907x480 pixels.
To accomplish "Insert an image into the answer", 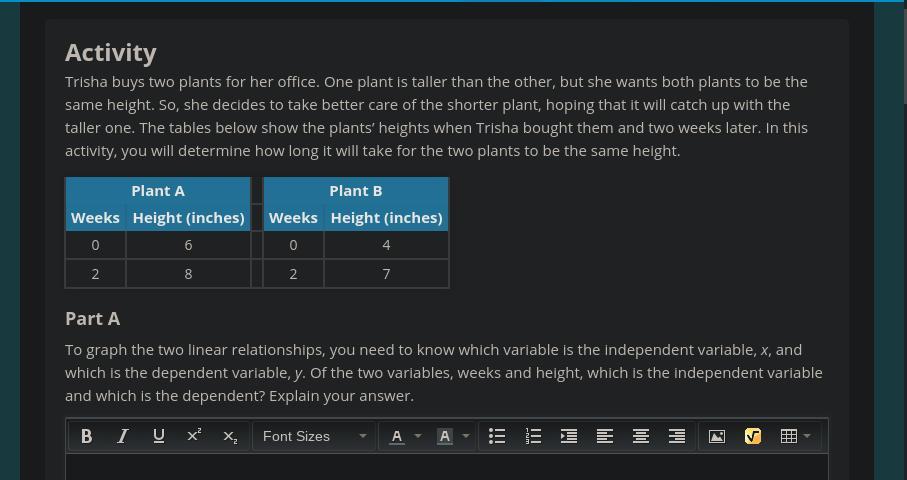I will pyautogui.click(x=717, y=436).
